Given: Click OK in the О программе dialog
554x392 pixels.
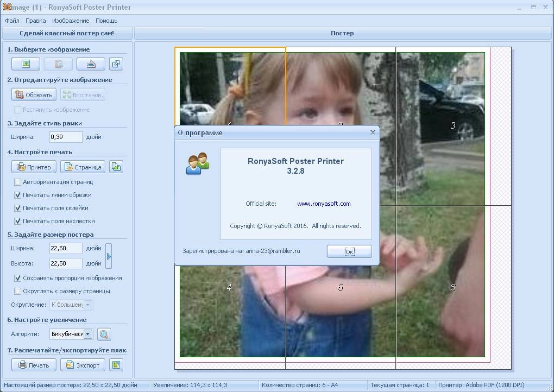Looking at the screenshot, I should (349, 251).
